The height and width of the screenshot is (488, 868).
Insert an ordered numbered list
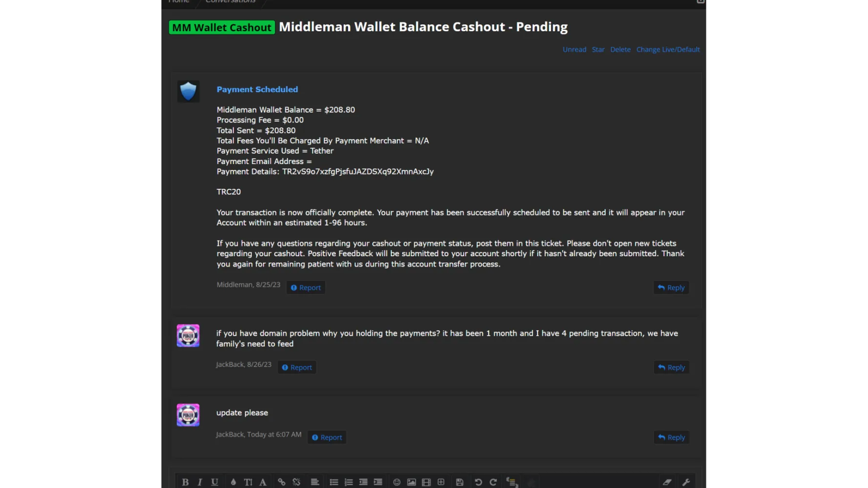click(349, 482)
